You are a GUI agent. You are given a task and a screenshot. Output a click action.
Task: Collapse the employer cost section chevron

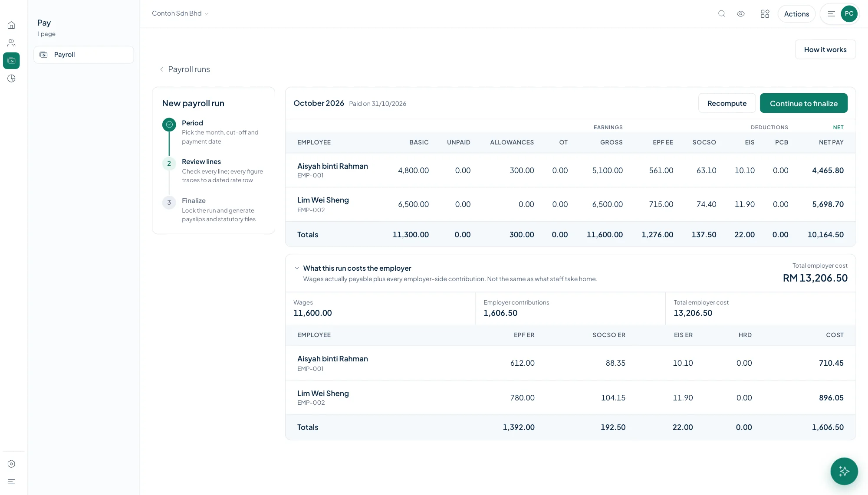tap(297, 268)
